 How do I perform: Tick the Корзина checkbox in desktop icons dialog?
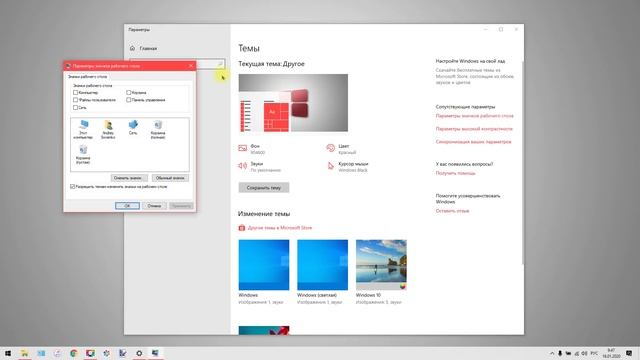pos(129,93)
